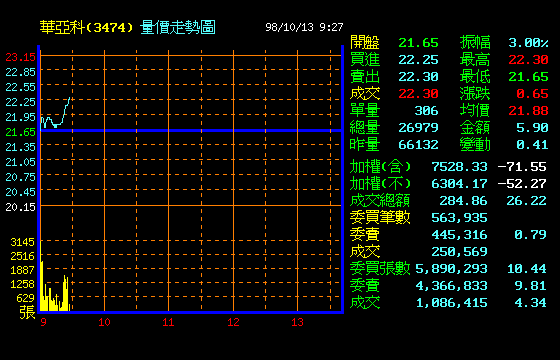
Task: Select the 20.15 lower limit price axis label
Action: coord(21,207)
